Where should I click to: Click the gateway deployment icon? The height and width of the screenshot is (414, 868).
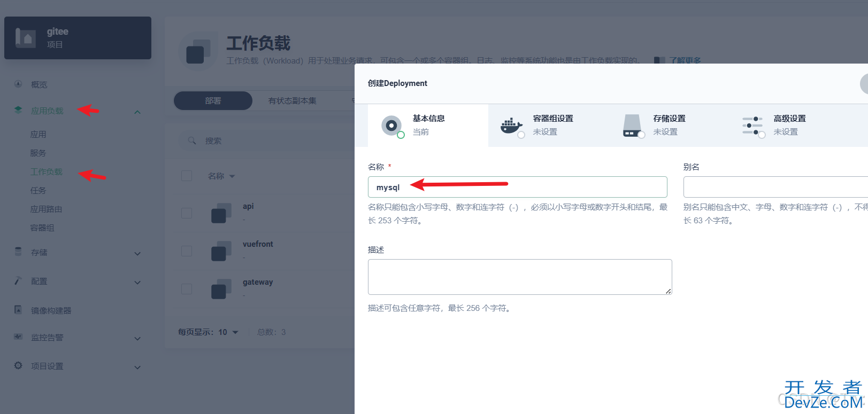point(221,288)
